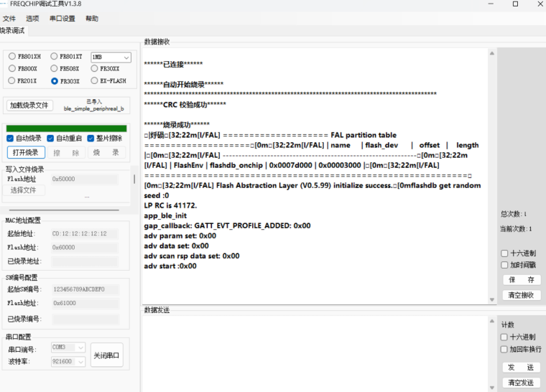The height and width of the screenshot is (392, 546).
Task: Click the 起始SN编号 input field
Action: click(x=85, y=289)
